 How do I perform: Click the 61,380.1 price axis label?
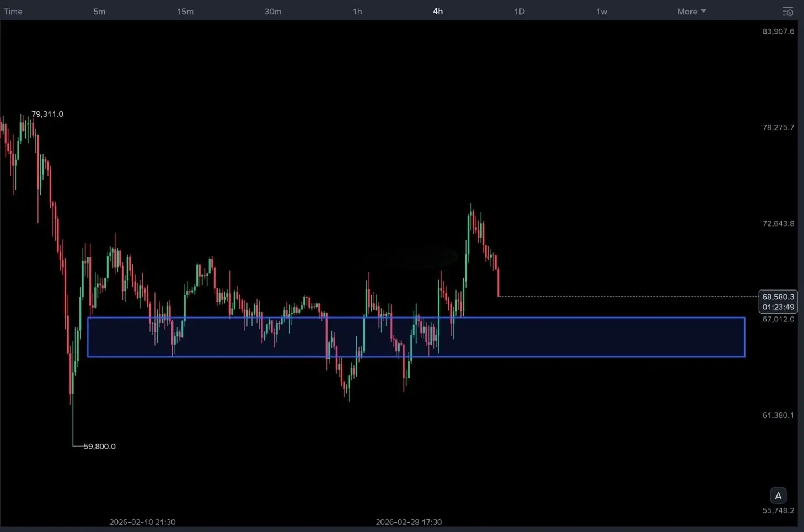778,415
